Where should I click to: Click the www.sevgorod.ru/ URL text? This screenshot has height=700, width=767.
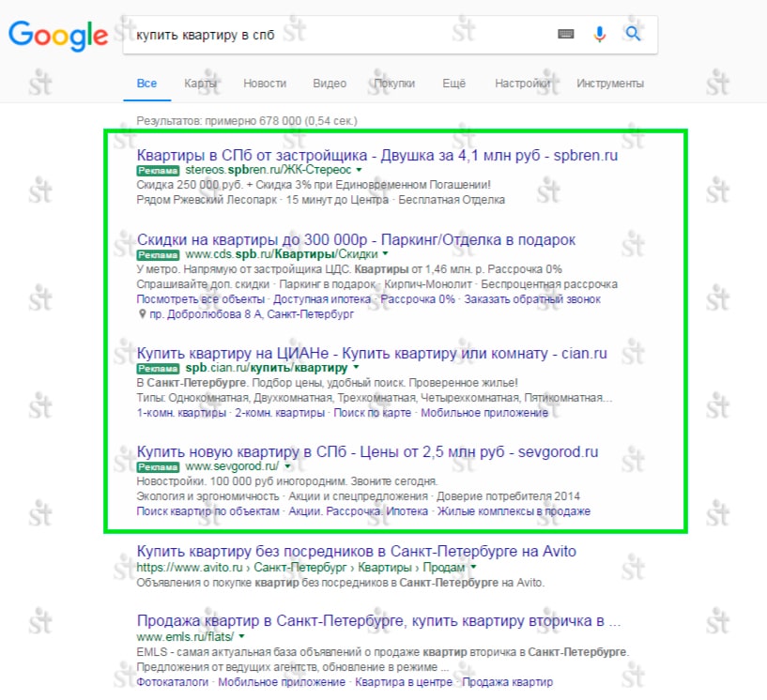(x=232, y=466)
